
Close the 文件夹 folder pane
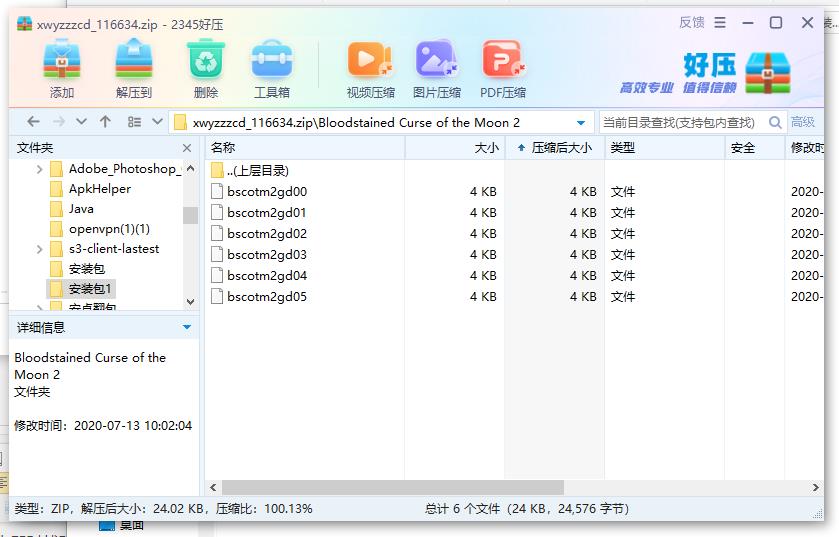pos(187,148)
